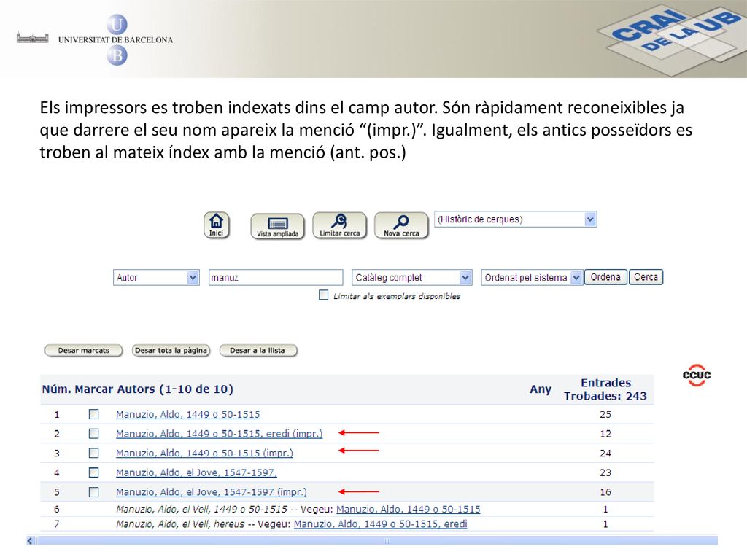Image resolution: width=747 pixels, height=560 pixels.
Task: Click the horizontal scrollbar track
Action: [377, 540]
